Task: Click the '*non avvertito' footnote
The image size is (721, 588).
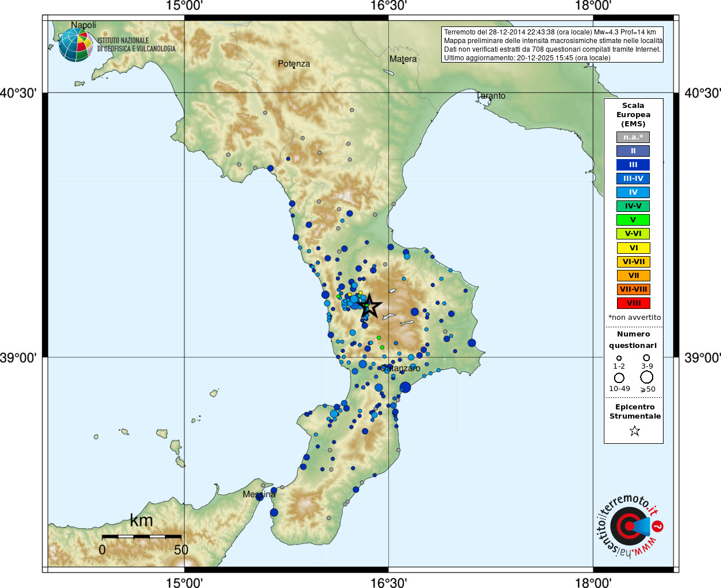Action: (634, 318)
